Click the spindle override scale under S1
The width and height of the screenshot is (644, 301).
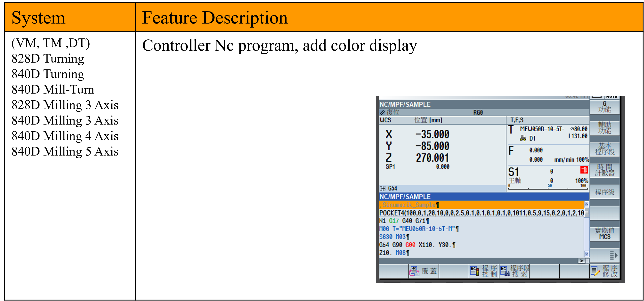pyautogui.click(x=548, y=187)
